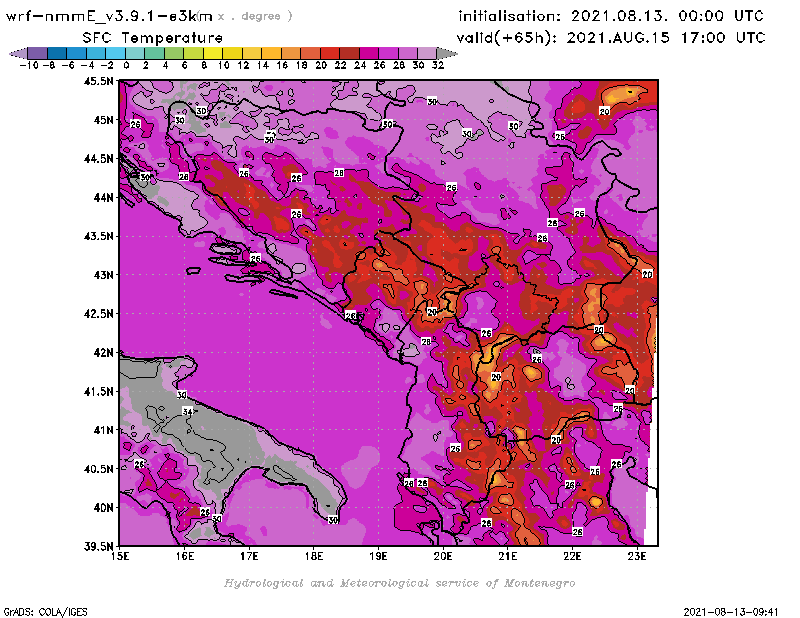Screen dimensions: 800x618
Task: Click the light purple arrow at legend's left end
Action: 18,53
